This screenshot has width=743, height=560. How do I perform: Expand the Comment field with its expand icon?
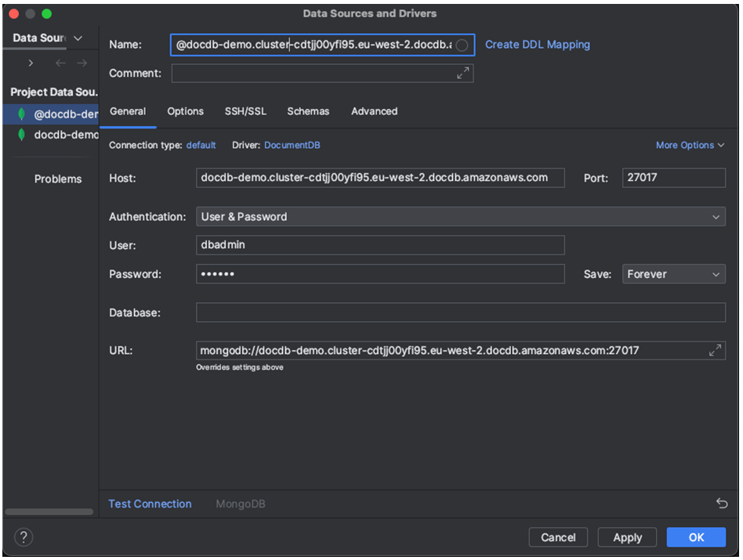[462, 73]
